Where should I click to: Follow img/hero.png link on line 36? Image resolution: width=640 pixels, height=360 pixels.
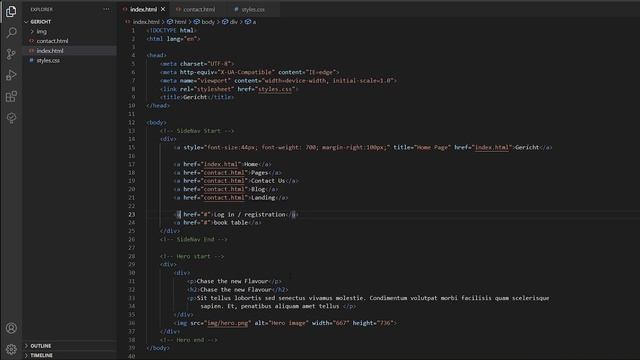(227, 323)
